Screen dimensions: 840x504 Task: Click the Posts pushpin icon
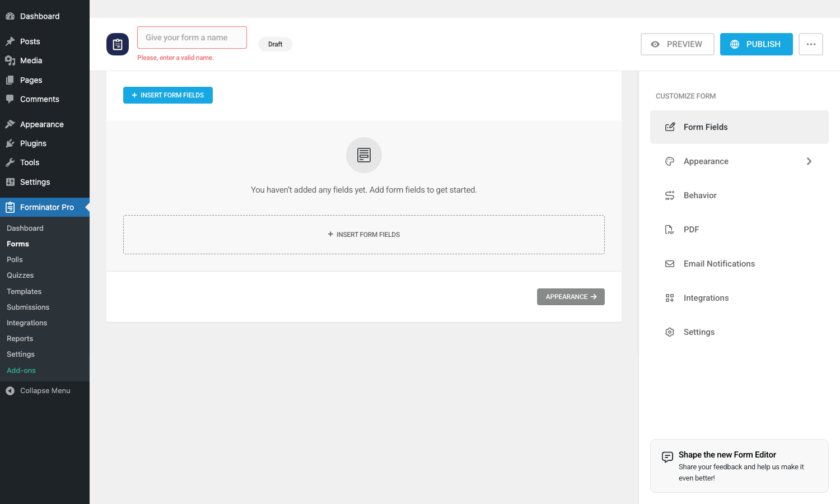10,41
